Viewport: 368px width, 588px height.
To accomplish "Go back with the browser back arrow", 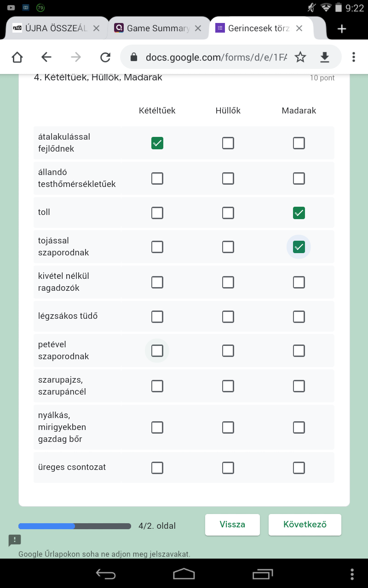I will [x=46, y=57].
